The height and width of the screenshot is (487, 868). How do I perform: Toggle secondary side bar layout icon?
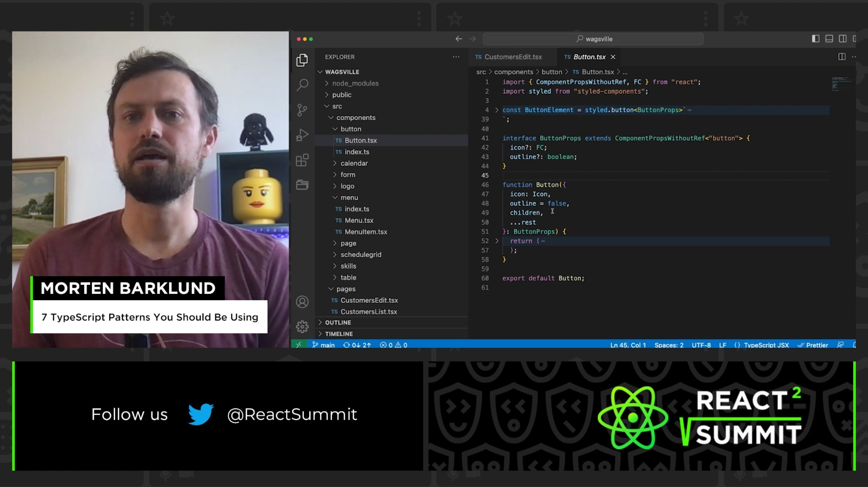pos(842,39)
